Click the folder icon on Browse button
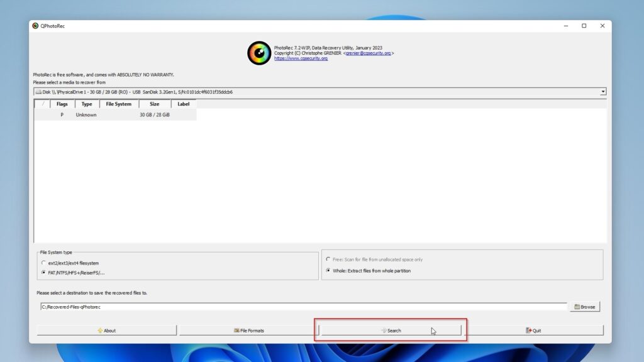The image size is (644, 362). tap(577, 307)
